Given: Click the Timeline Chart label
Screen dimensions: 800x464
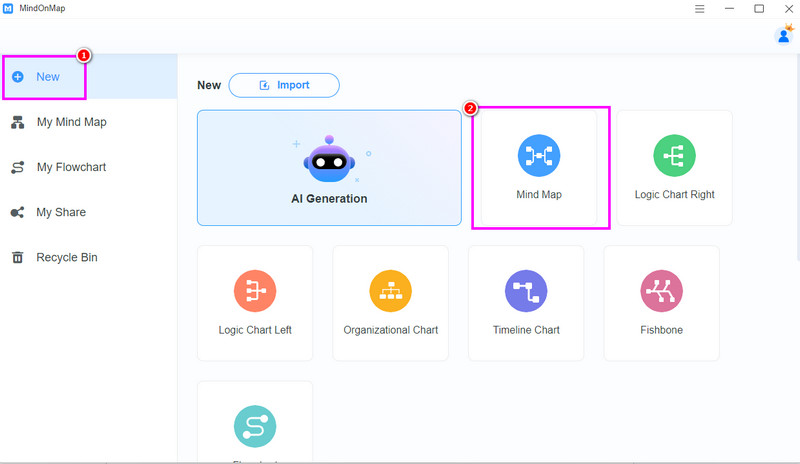Looking at the screenshot, I should pos(526,330).
